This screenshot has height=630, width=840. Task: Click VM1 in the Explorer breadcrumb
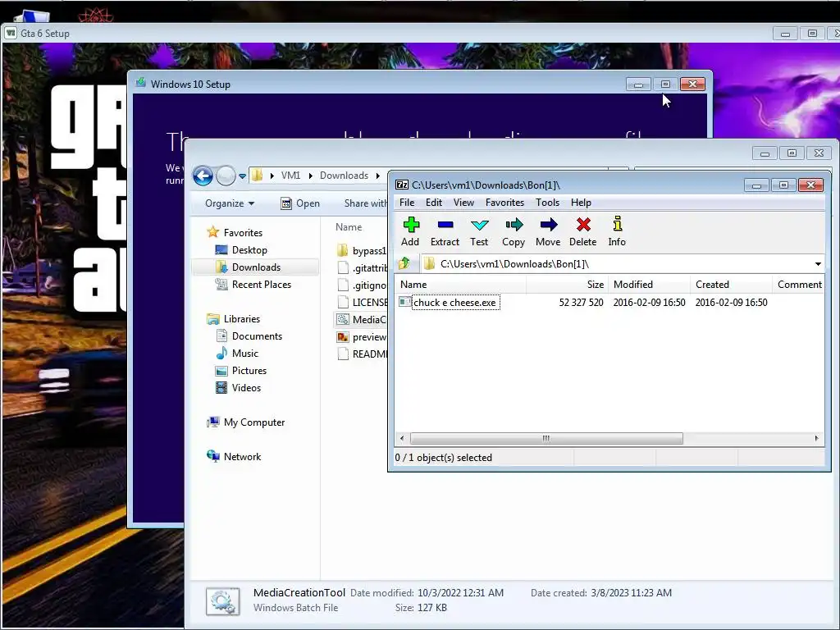tap(291, 176)
